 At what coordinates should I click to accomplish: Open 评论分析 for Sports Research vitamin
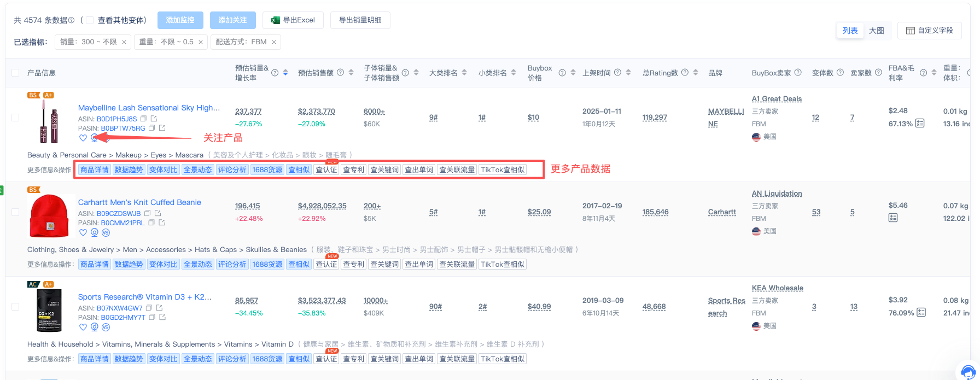[x=232, y=359]
